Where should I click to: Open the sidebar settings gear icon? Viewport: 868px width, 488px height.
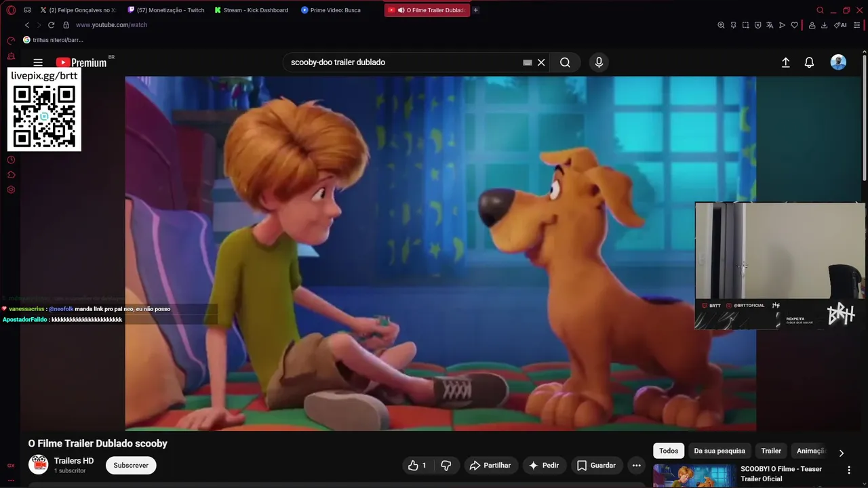(11, 190)
